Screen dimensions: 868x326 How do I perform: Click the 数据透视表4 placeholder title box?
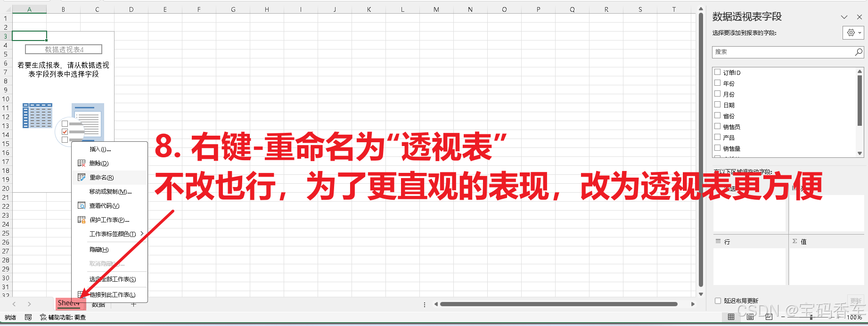click(x=64, y=49)
